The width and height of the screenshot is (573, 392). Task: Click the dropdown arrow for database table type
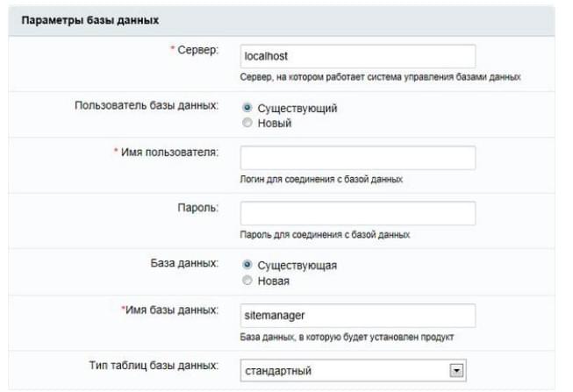pyautogui.click(x=456, y=371)
